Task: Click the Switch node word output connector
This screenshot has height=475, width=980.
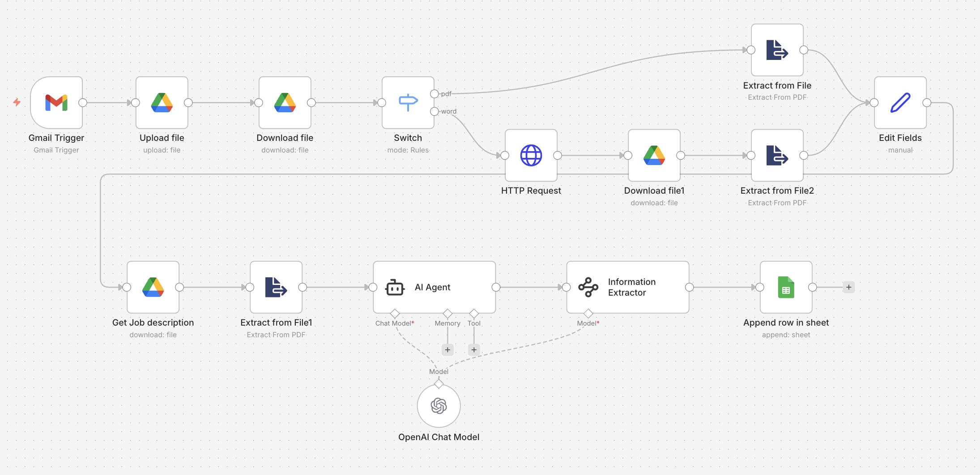Action: click(x=435, y=111)
